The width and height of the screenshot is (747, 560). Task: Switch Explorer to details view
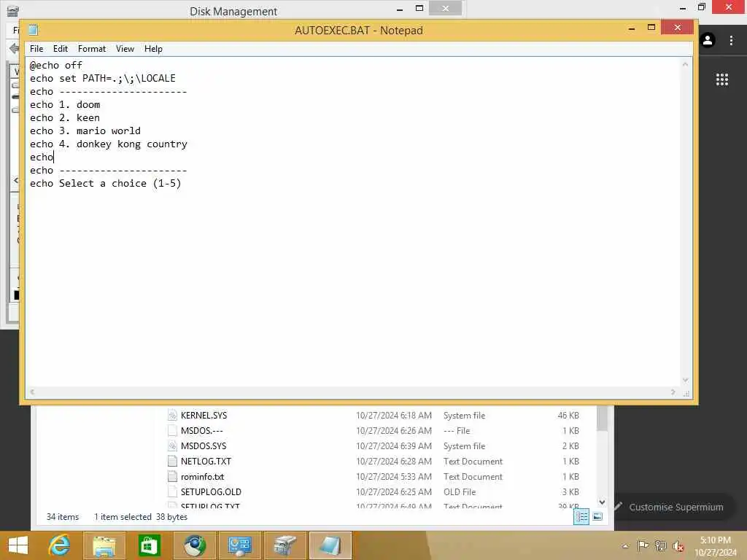581,517
